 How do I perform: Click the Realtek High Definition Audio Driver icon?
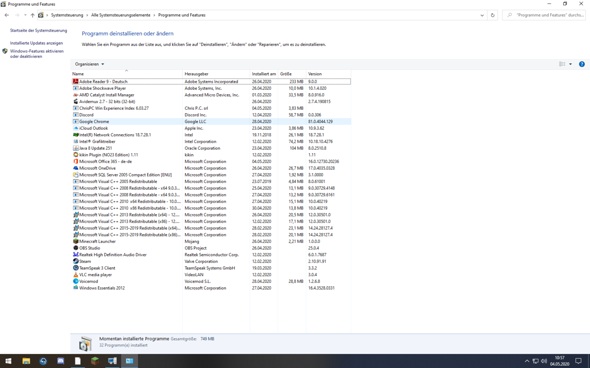pyautogui.click(x=75, y=255)
